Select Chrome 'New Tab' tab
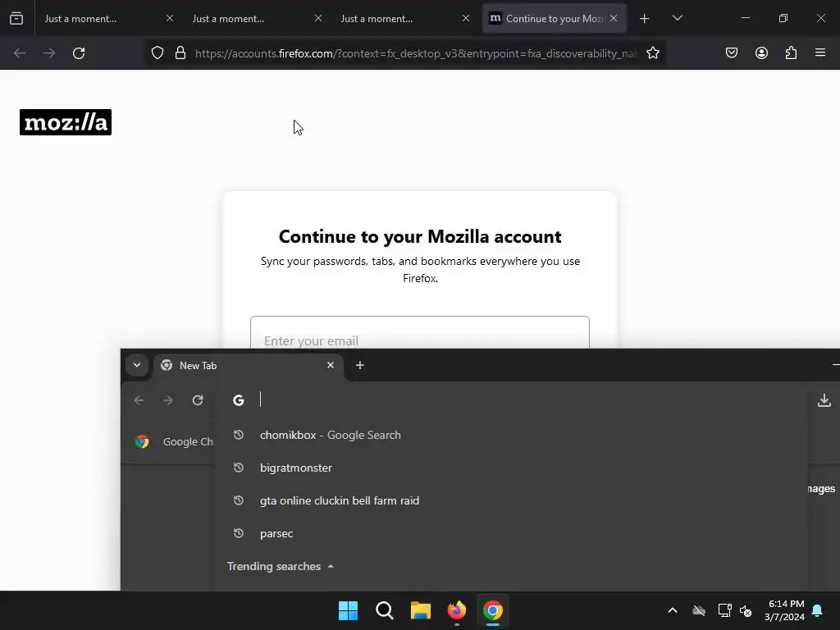This screenshot has height=630, width=840. coord(249,365)
